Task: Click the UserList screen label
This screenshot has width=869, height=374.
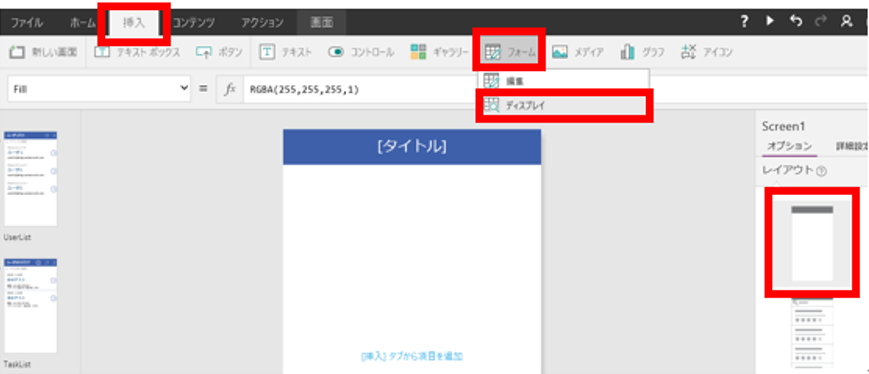Action: point(17,237)
